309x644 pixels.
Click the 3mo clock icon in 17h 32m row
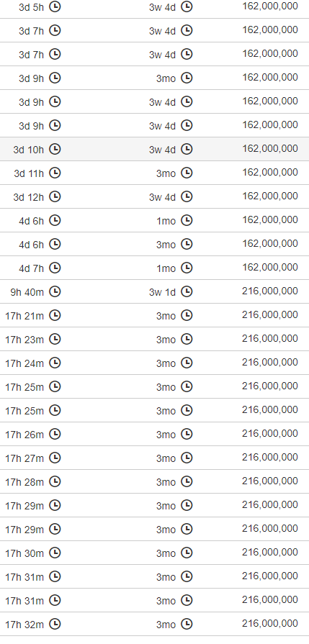point(187,625)
